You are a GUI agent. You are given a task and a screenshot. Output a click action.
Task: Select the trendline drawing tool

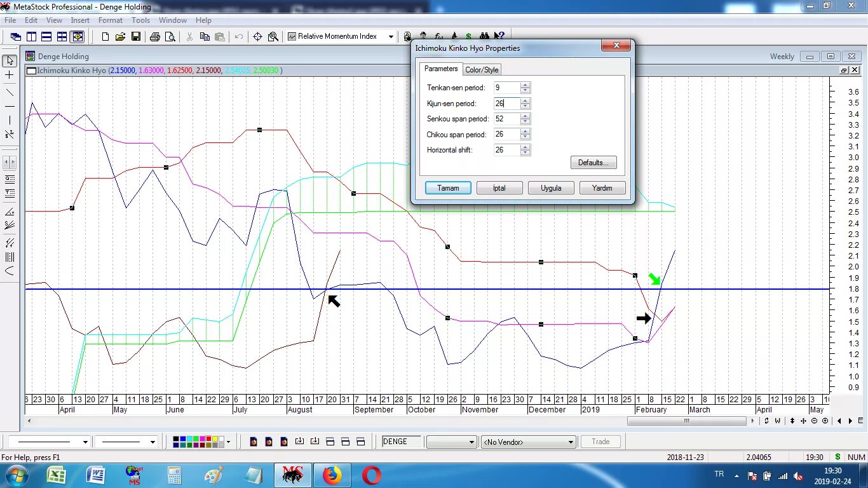pos(10,92)
